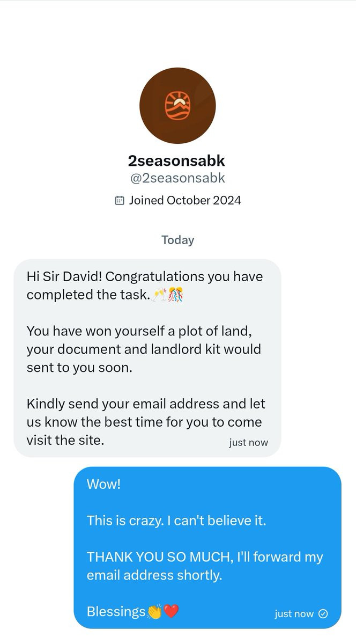Click the calendar icon beside Joined
This screenshot has width=356, height=644.
pos(120,201)
